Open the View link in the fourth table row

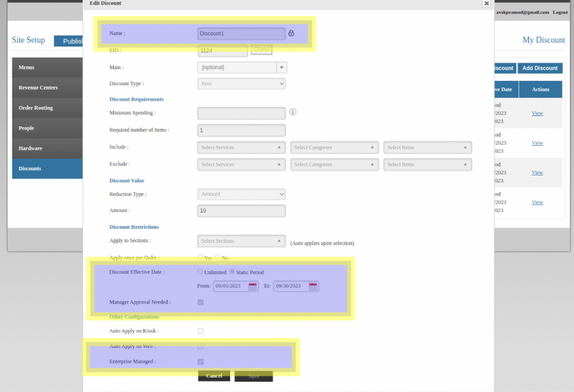pos(537,202)
